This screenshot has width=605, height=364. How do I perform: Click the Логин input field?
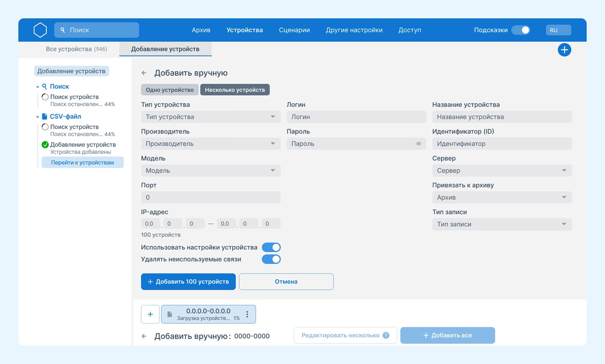356,117
